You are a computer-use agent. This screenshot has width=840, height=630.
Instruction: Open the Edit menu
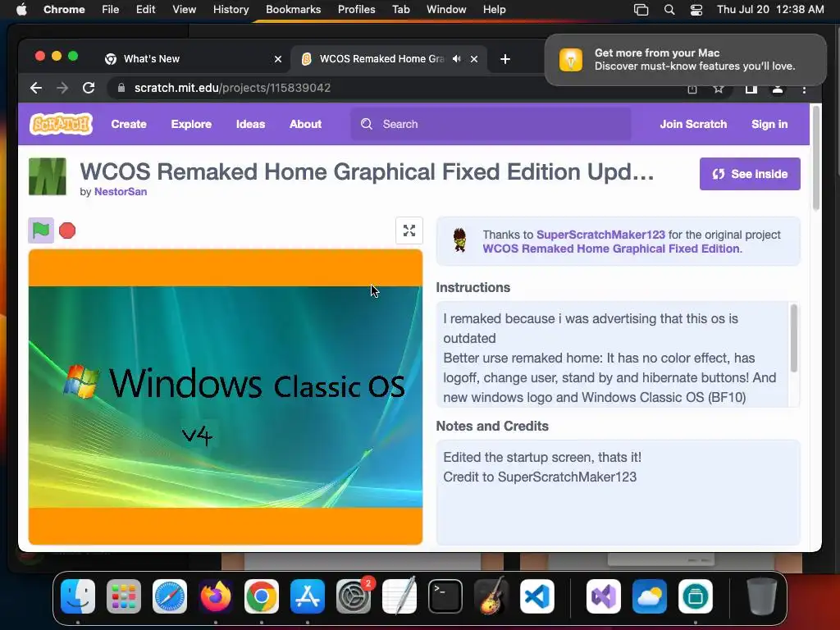click(x=145, y=10)
